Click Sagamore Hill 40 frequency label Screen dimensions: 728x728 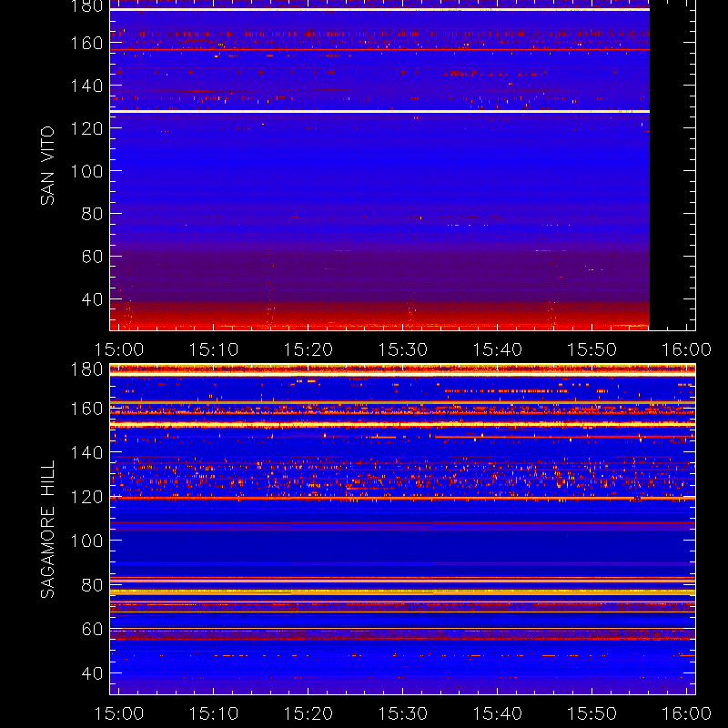click(93, 673)
